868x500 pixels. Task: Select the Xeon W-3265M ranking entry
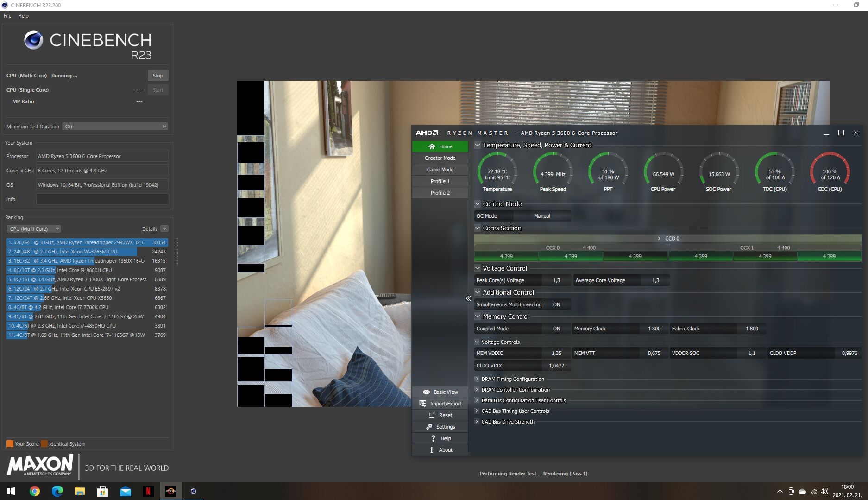coord(87,252)
